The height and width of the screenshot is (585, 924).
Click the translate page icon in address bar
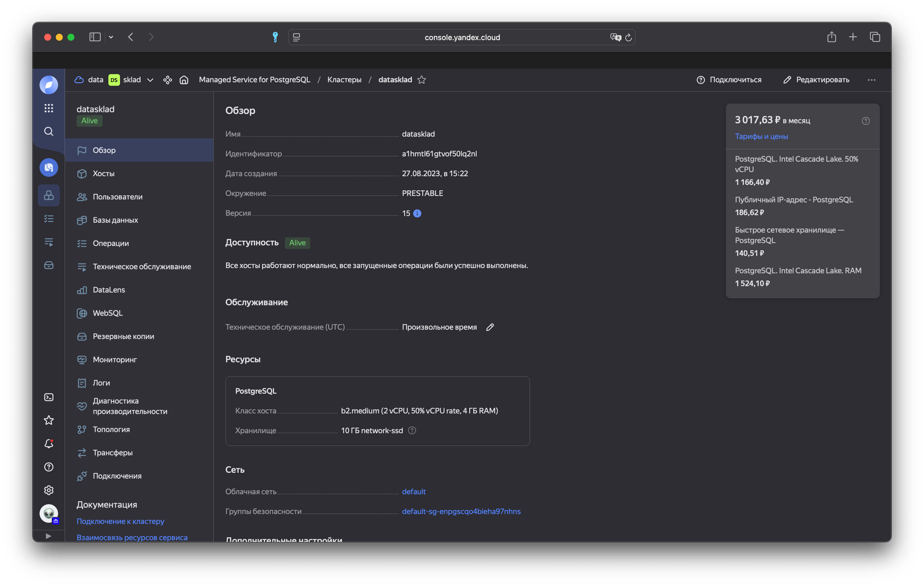click(615, 37)
